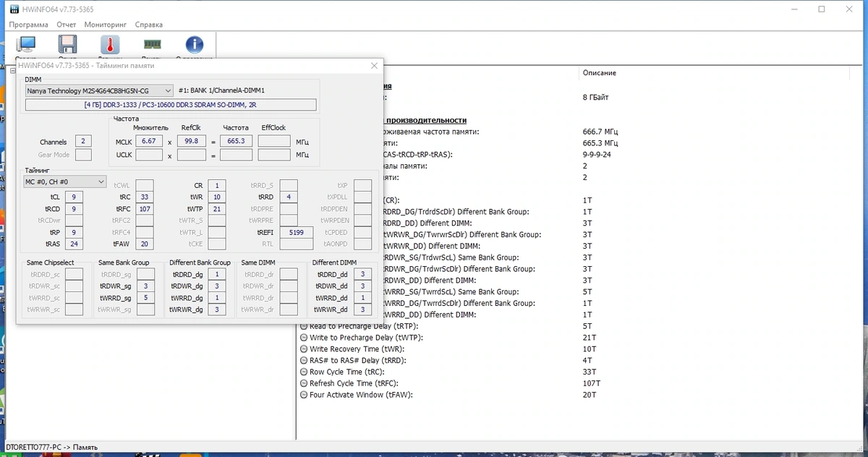Open the DIMM module selection dropdown
Viewport: 868px width, 457px height.
click(99, 91)
